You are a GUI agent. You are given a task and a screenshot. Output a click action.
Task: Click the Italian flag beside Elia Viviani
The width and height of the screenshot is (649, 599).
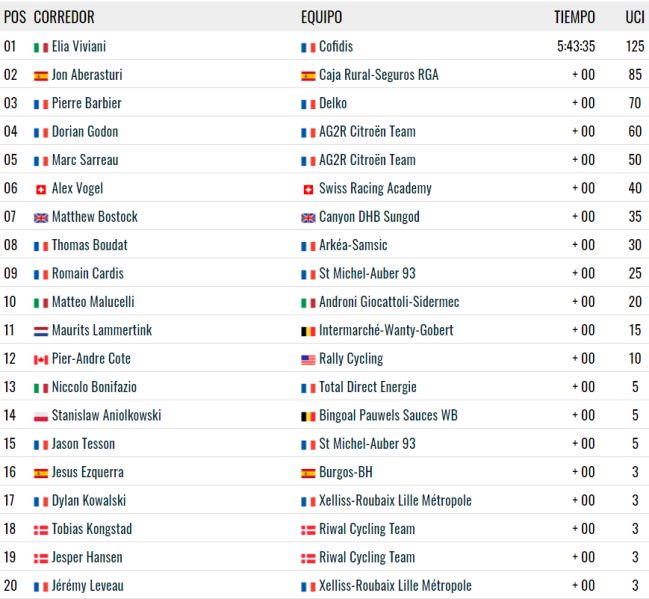click(x=41, y=48)
